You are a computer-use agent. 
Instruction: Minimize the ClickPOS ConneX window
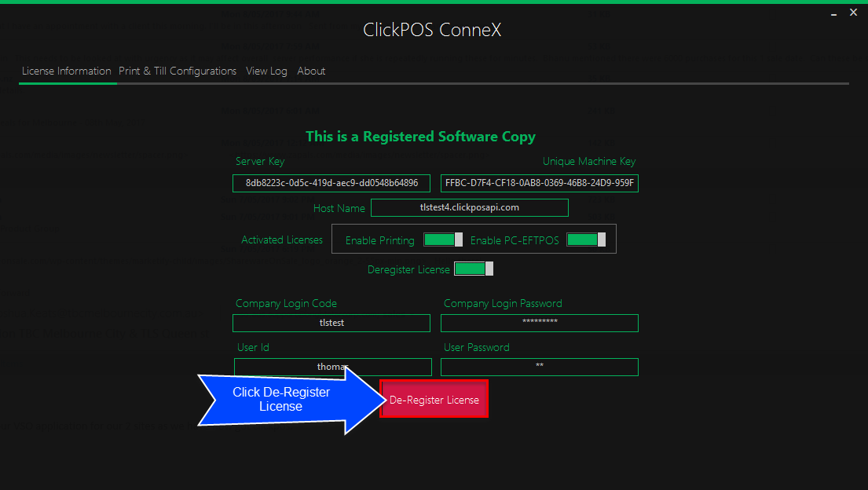tap(833, 14)
